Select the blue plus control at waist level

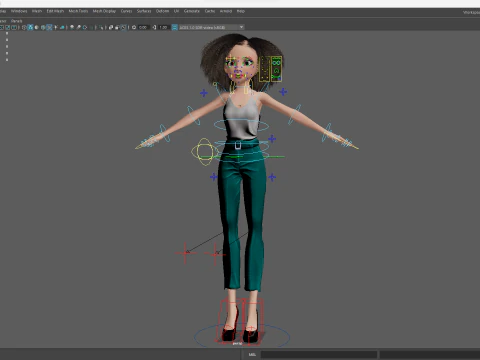pyautogui.click(x=272, y=139)
